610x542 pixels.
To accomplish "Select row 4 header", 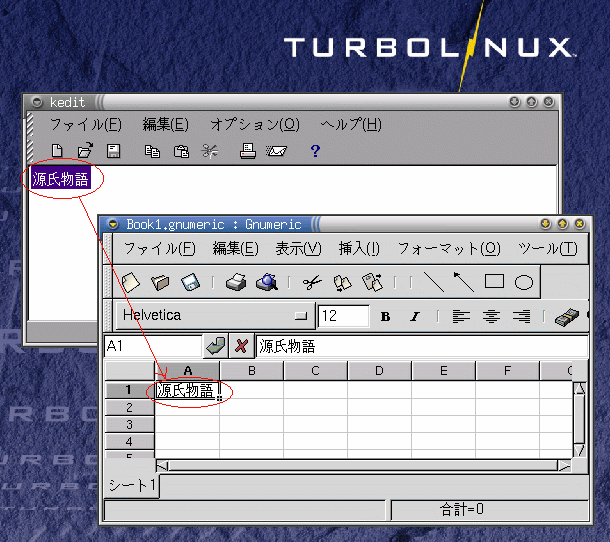I will point(130,442).
